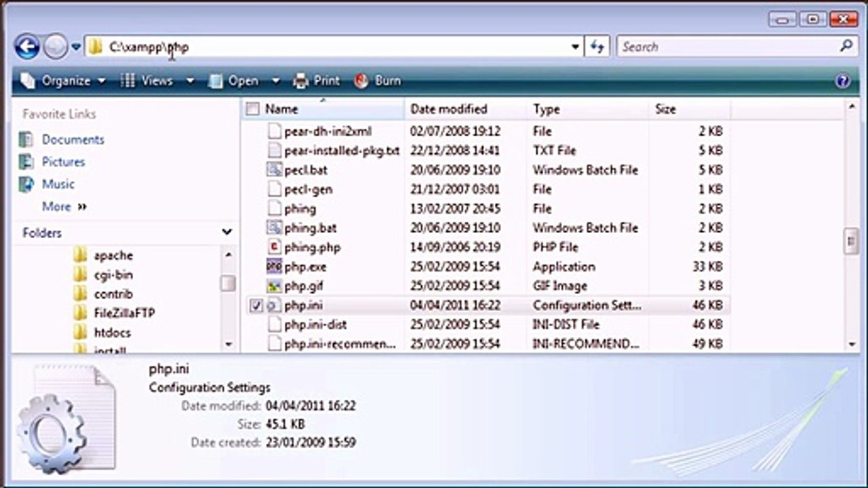Click the Burn toolbar button
The image size is (868, 488).
[x=378, y=81]
